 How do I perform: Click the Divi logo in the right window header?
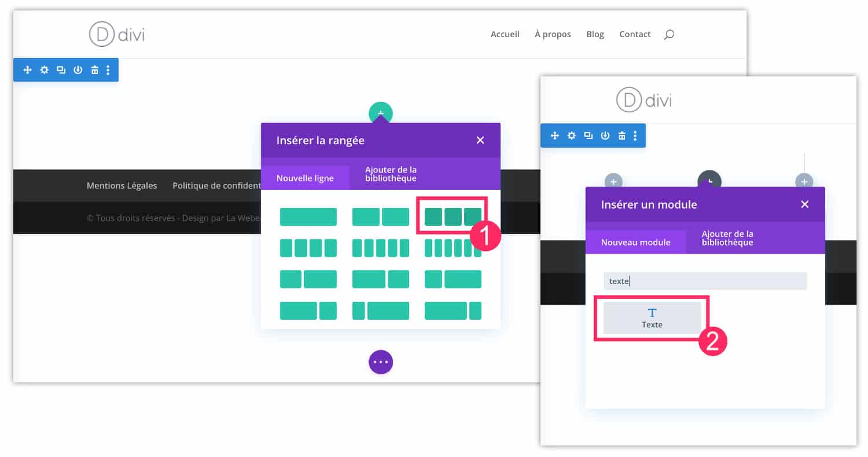coord(644,100)
